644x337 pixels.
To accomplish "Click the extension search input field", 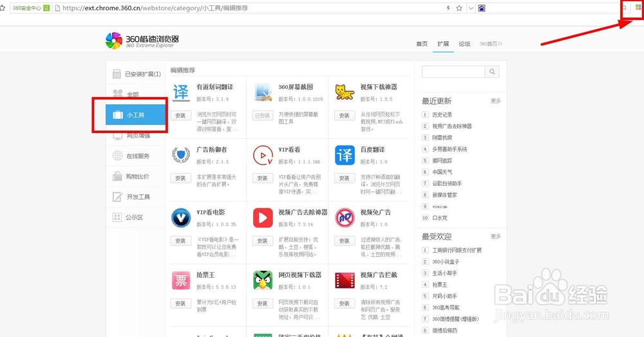I will pos(453,72).
